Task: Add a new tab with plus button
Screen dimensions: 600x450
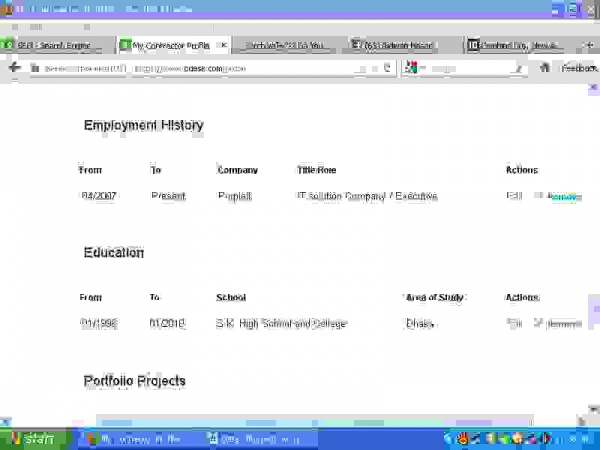Action: pyautogui.click(x=590, y=45)
